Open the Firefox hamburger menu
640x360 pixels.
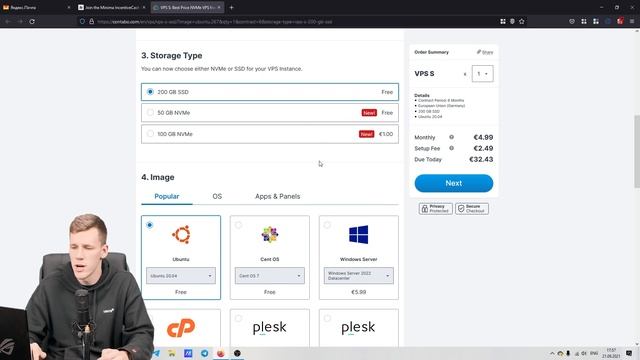pyautogui.click(x=632, y=21)
